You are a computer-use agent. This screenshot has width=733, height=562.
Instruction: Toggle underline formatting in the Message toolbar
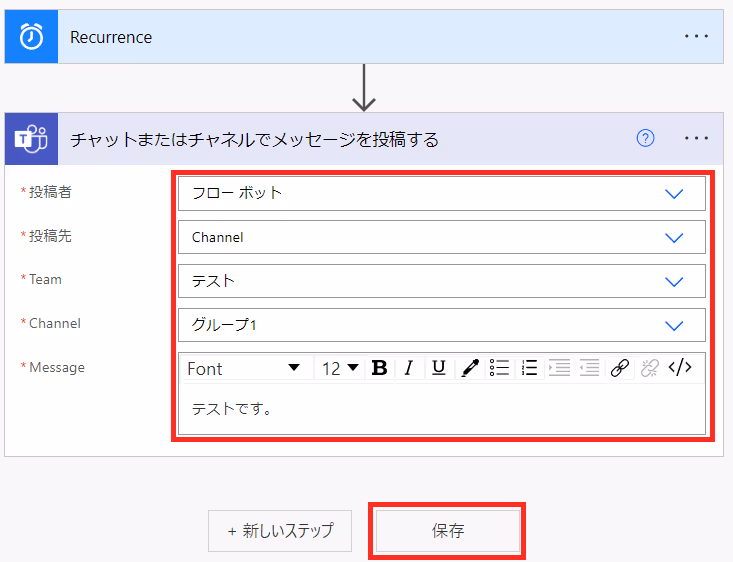tap(438, 368)
